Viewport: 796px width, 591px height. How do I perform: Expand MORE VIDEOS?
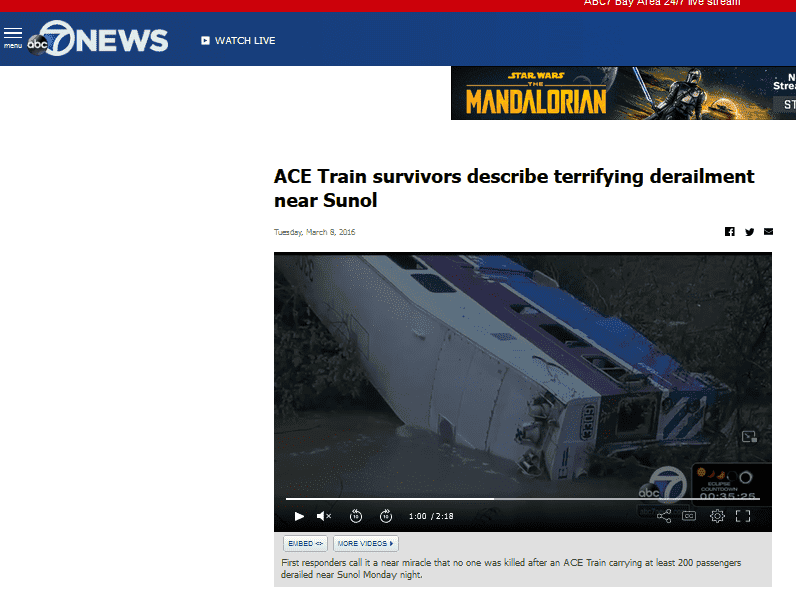coord(366,543)
